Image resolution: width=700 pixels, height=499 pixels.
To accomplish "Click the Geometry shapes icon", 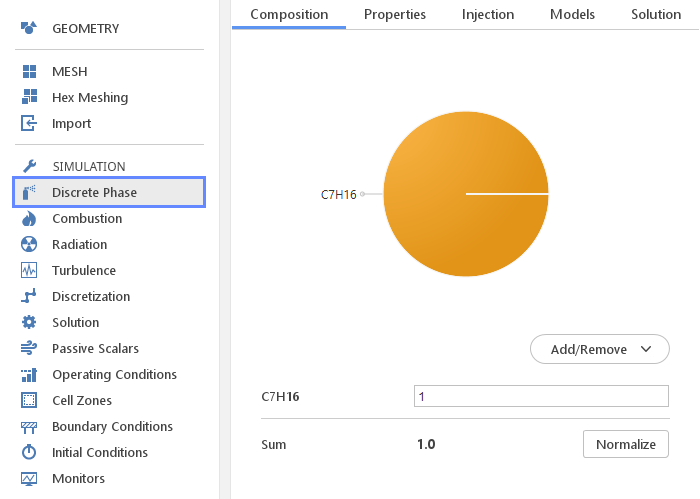I will click(x=29, y=28).
